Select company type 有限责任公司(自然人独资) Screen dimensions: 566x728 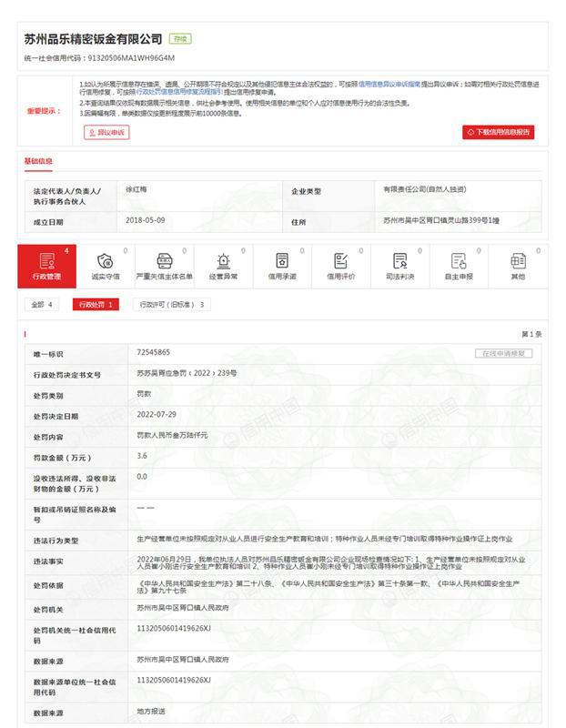[425, 189]
